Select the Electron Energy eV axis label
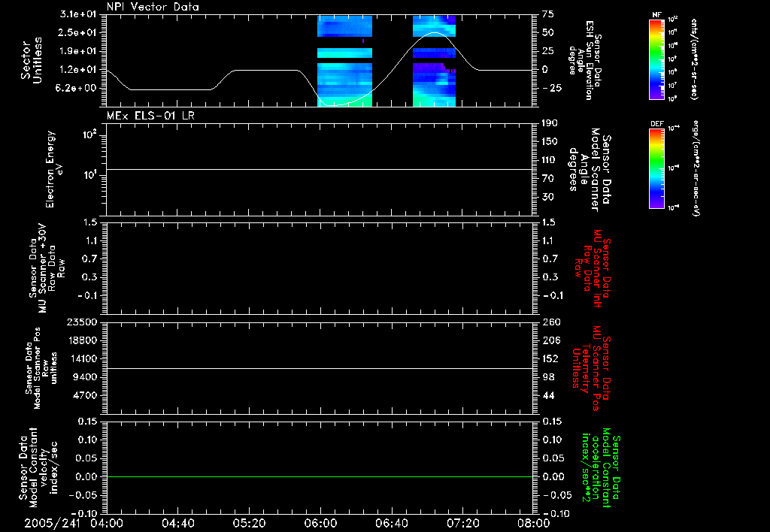 click(x=53, y=169)
